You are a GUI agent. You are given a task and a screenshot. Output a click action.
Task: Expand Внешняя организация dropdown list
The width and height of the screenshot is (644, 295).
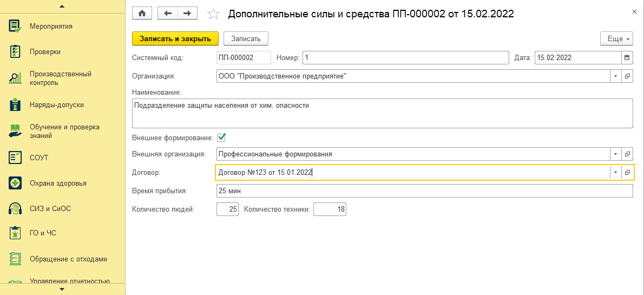tap(616, 154)
